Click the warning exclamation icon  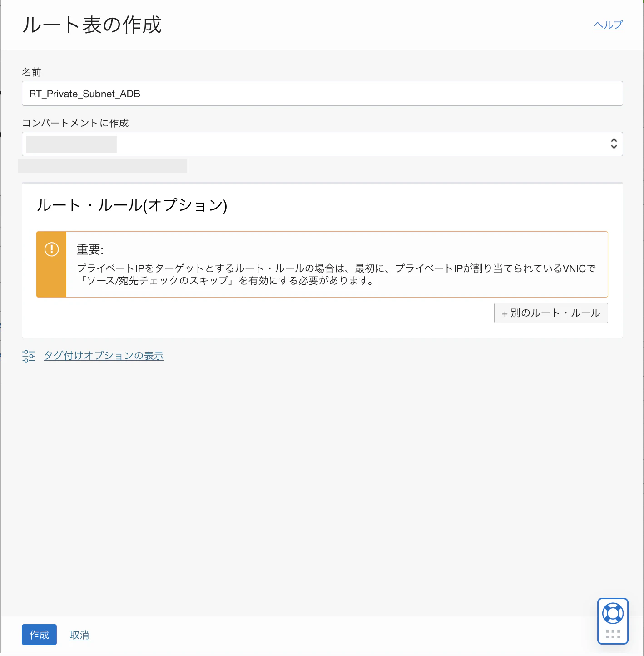coord(52,249)
